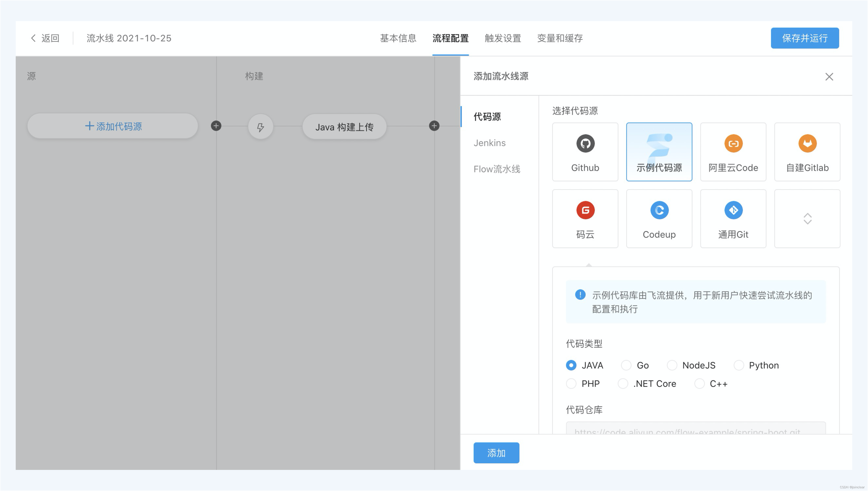Click plus circle after 添加代码源

point(216,126)
